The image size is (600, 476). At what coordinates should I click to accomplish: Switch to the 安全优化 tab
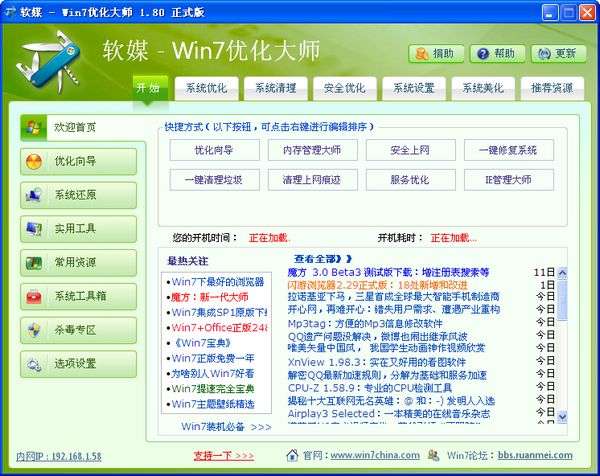[345, 88]
